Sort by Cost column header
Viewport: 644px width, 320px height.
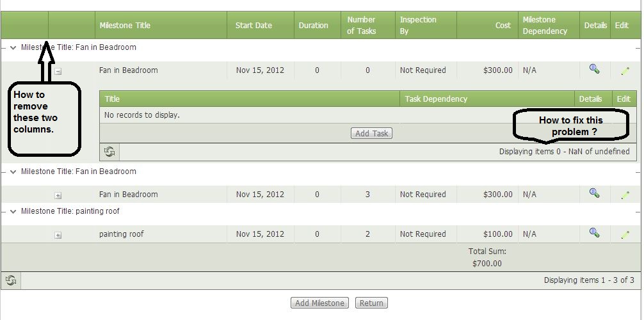click(503, 26)
